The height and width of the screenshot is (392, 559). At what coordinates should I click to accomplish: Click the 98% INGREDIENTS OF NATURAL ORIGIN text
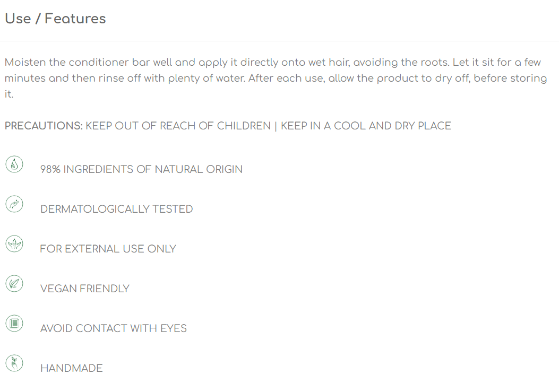point(141,169)
